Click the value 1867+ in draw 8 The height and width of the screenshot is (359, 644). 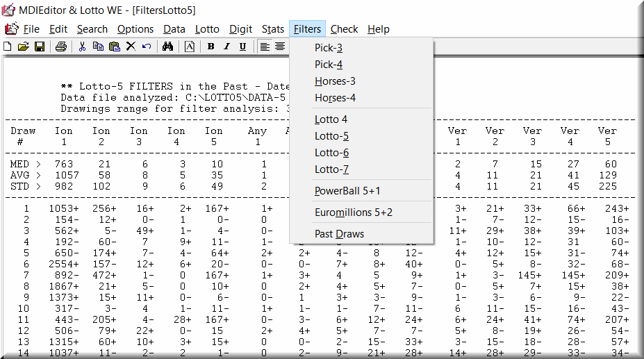click(x=64, y=286)
